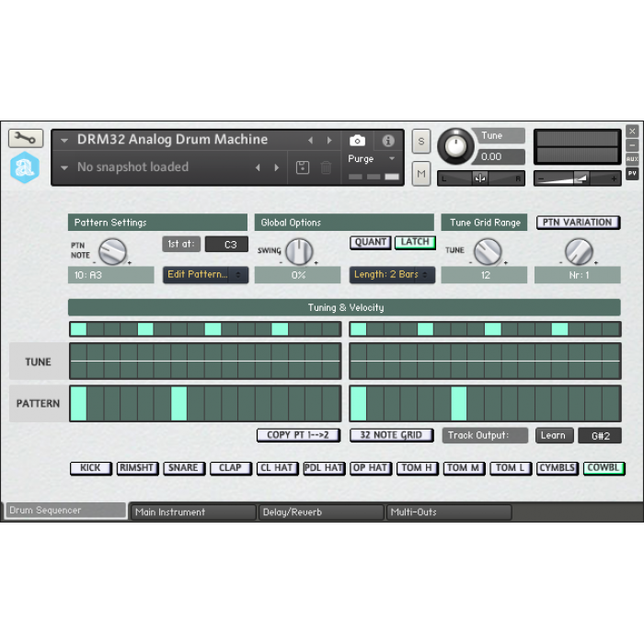Select previous snapshot arrow
644x644 pixels.
tap(258, 167)
